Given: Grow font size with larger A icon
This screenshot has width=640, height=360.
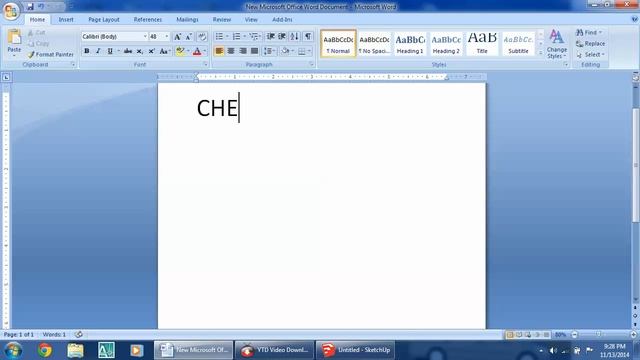Looking at the screenshot, I should point(178,37).
